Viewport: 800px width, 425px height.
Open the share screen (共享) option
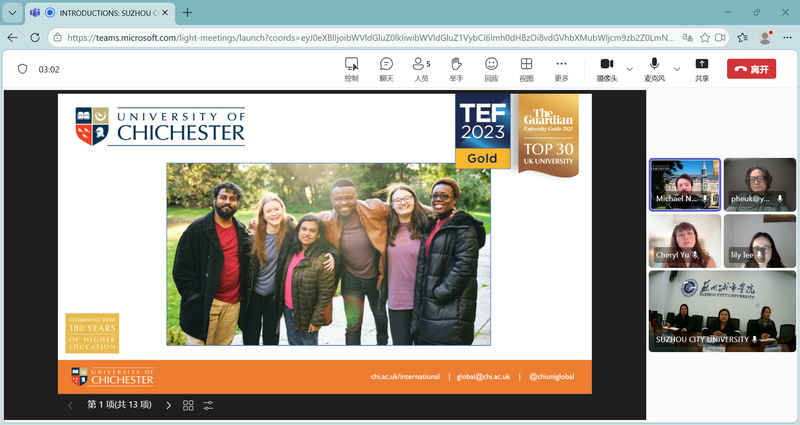702,69
